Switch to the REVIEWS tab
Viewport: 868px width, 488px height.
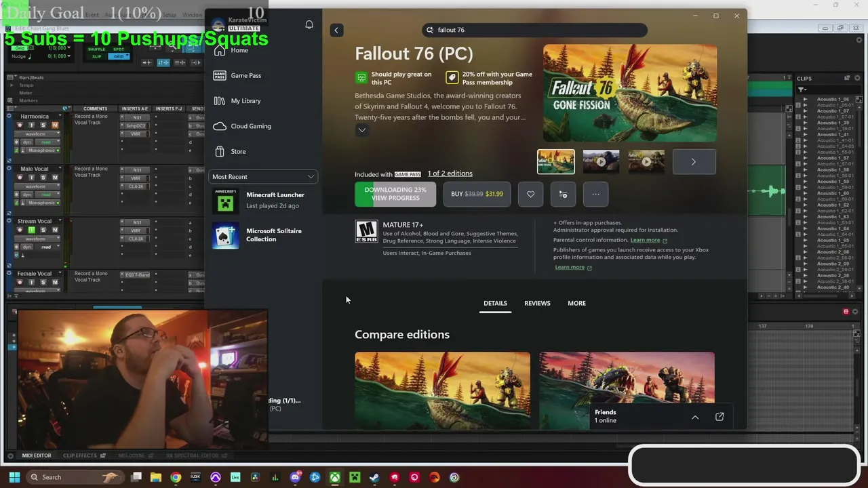tap(537, 303)
